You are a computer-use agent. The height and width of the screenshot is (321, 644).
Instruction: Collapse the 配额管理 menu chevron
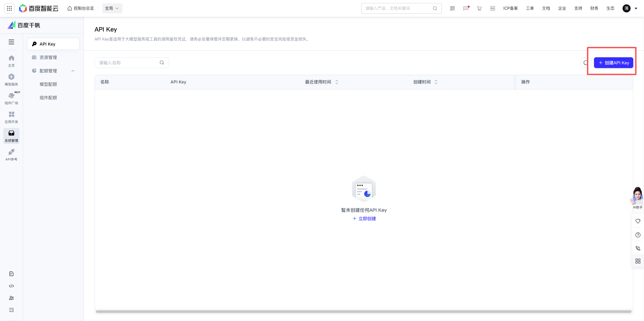[73, 71]
